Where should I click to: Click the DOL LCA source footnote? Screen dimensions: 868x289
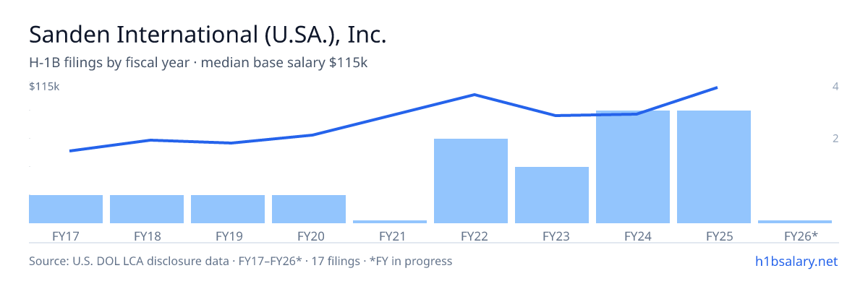pos(241,261)
